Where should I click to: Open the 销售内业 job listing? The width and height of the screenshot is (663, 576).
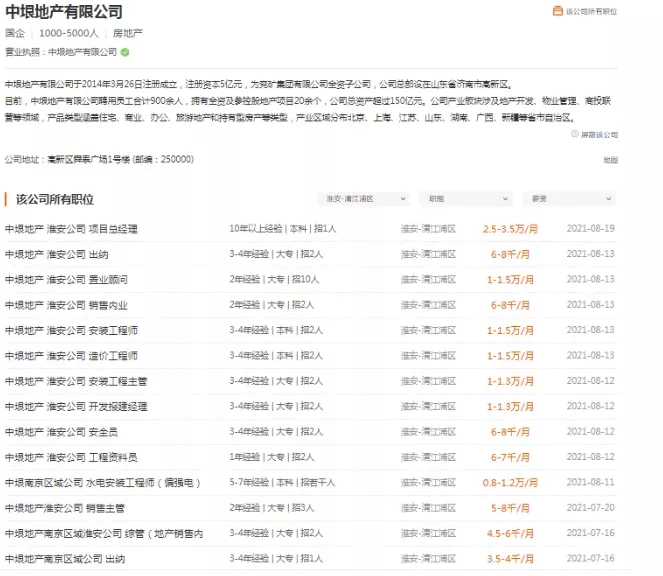[67, 305]
